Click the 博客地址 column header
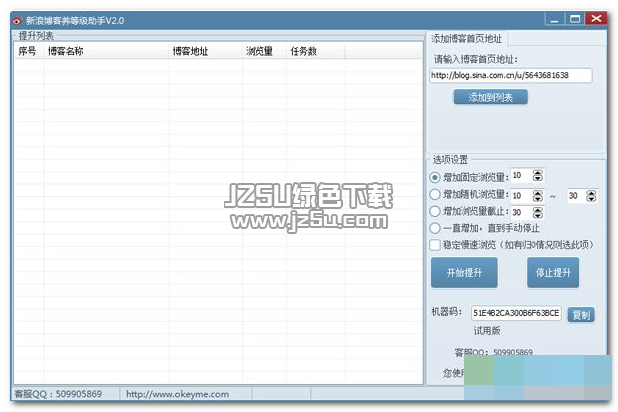 click(x=205, y=51)
